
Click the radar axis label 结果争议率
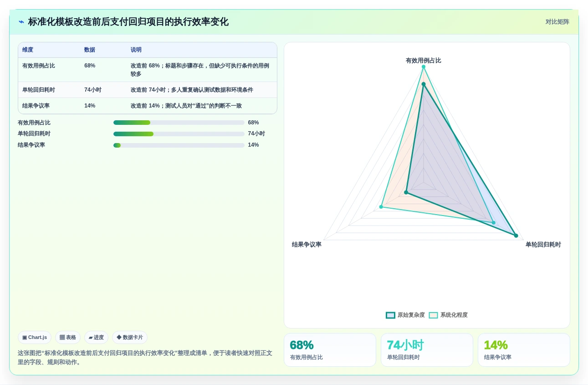[307, 244]
